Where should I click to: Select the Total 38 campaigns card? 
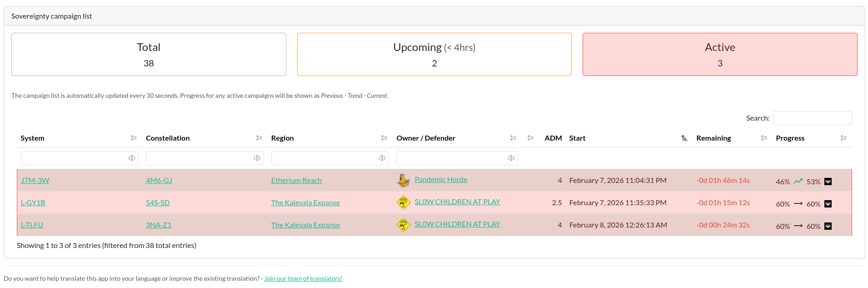[149, 54]
